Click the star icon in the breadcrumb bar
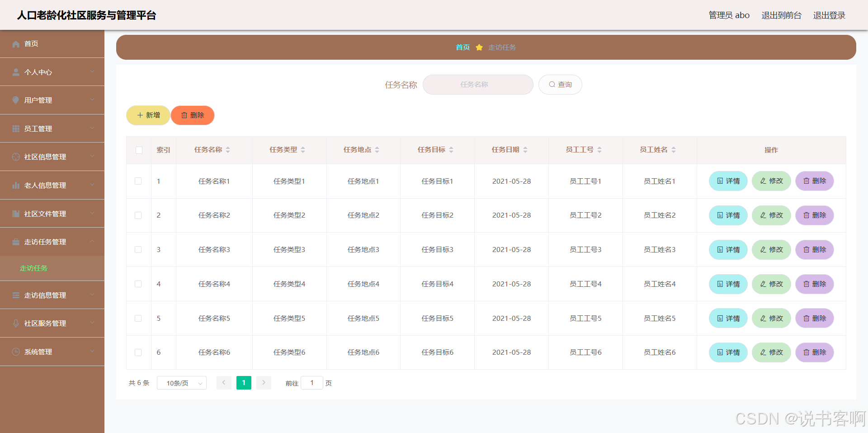The width and height of the screenshot is (868, 433). tap(479, 48)
